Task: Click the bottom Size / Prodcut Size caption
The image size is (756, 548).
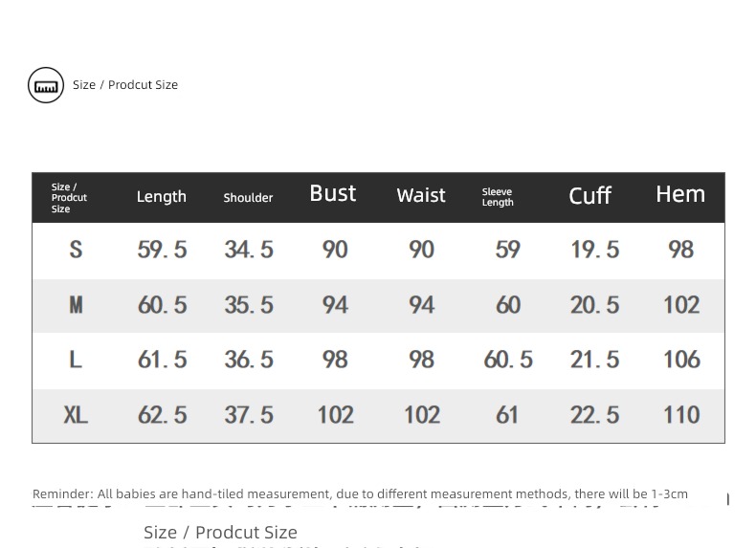Action: click(220, 533)
